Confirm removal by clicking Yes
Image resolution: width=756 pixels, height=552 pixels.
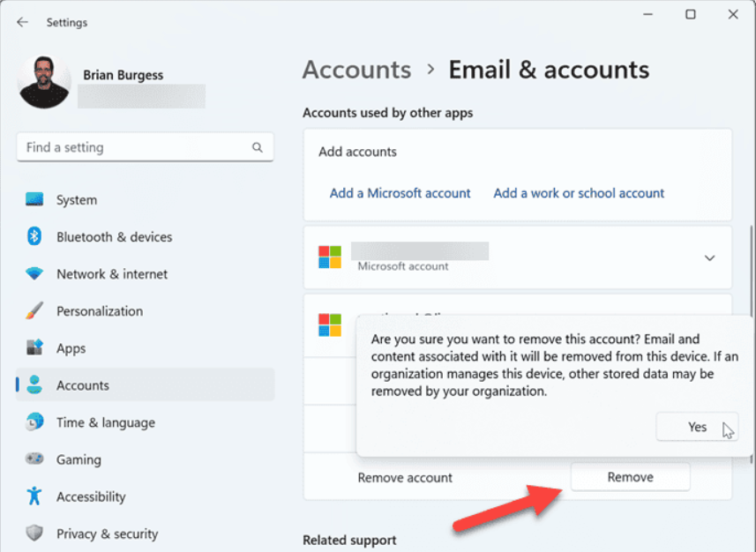click(697, 427)
